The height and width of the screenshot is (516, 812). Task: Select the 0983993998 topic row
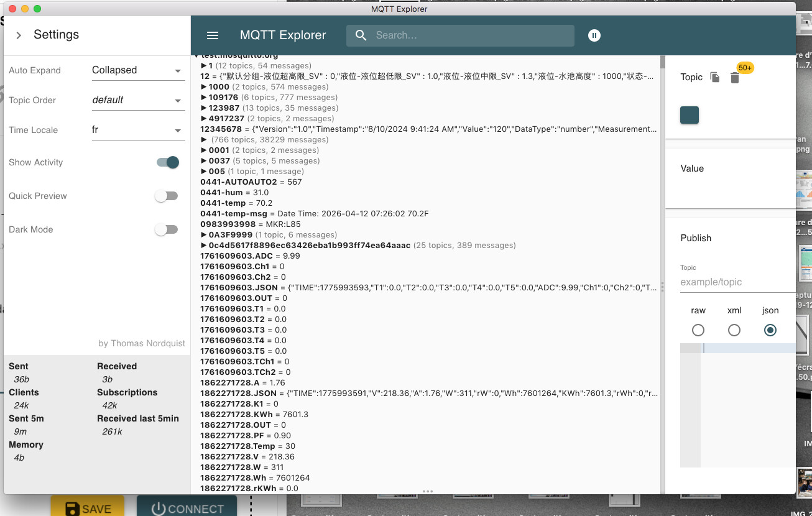tap(251, 224)
